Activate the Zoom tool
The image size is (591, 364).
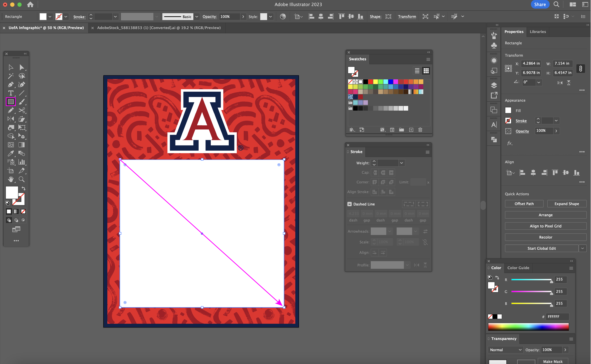21,179
